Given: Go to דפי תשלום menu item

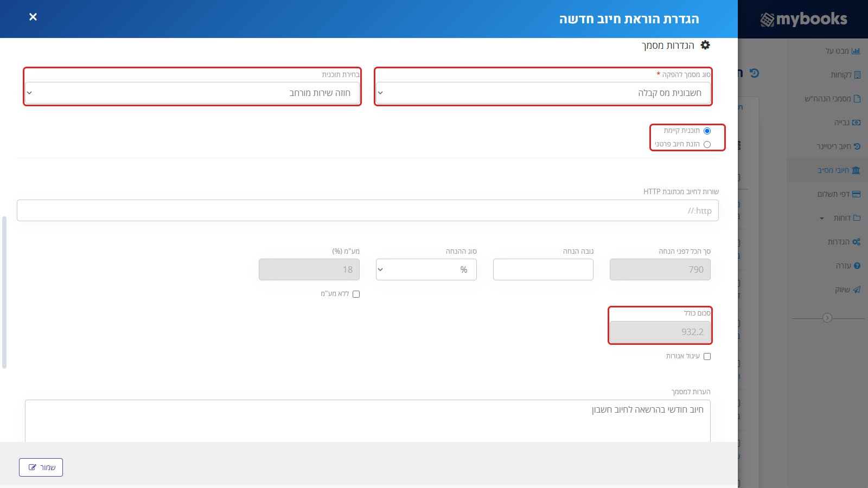Looking at the screenshot, I should click(x=833, y=194).
